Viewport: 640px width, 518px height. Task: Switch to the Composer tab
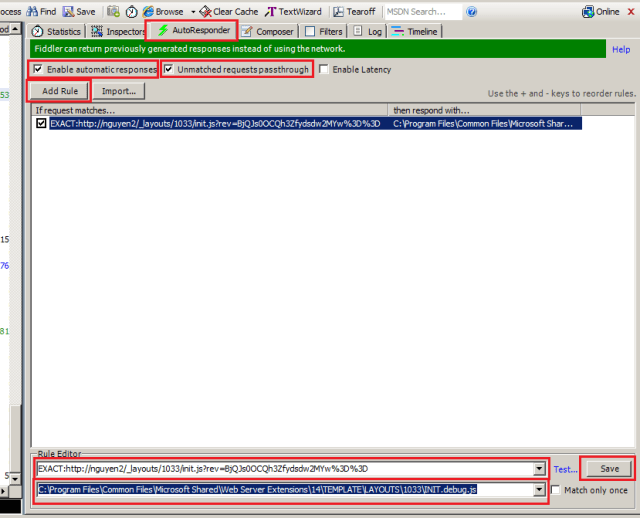point(267,32)
